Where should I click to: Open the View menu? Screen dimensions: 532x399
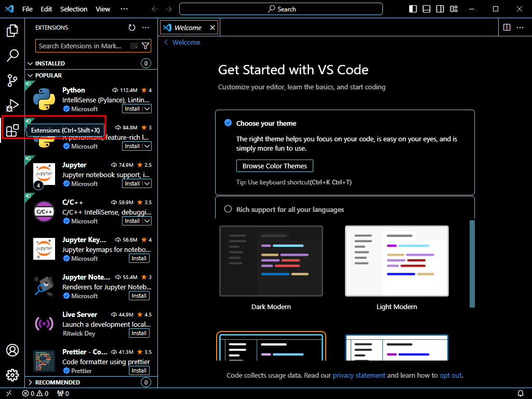103,9
